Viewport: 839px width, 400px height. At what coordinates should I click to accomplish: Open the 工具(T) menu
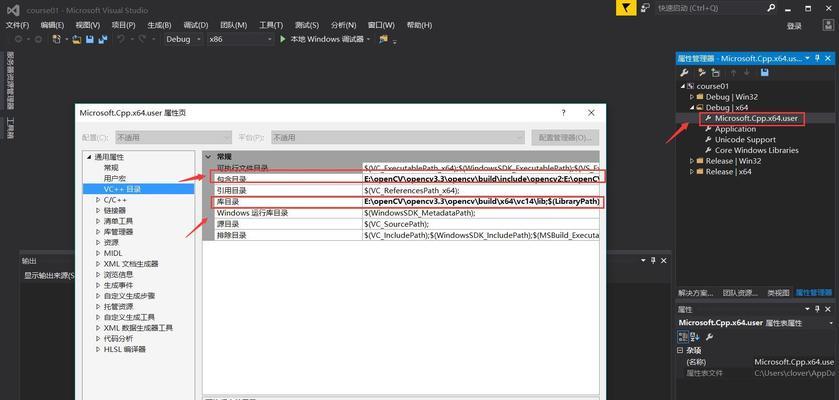(x=271, y=25)
